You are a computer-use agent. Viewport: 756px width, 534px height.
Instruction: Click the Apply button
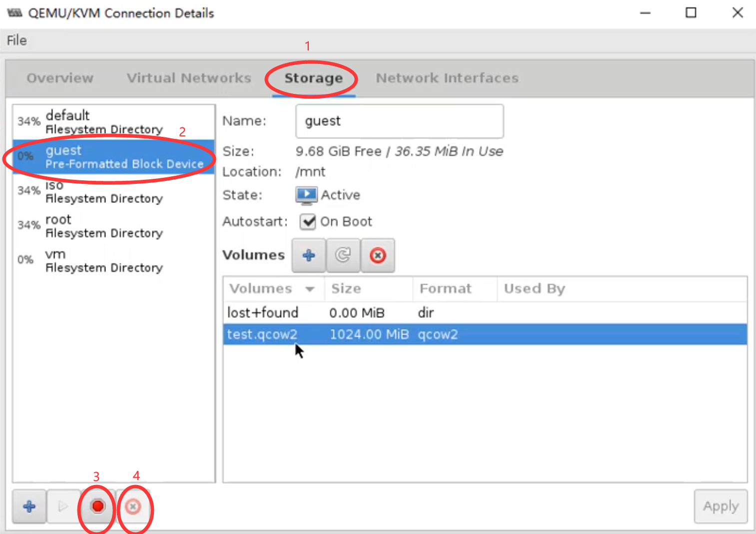coord(720,506)
